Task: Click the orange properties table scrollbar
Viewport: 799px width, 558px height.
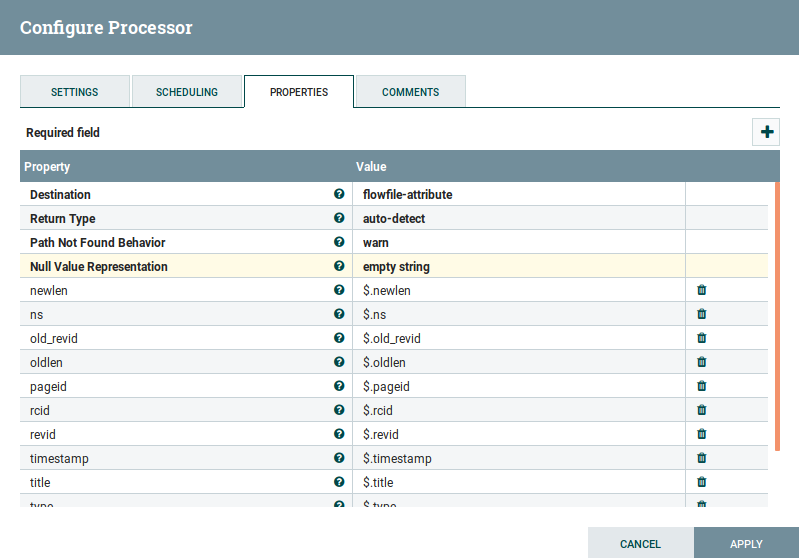Action: pos(777,316)
